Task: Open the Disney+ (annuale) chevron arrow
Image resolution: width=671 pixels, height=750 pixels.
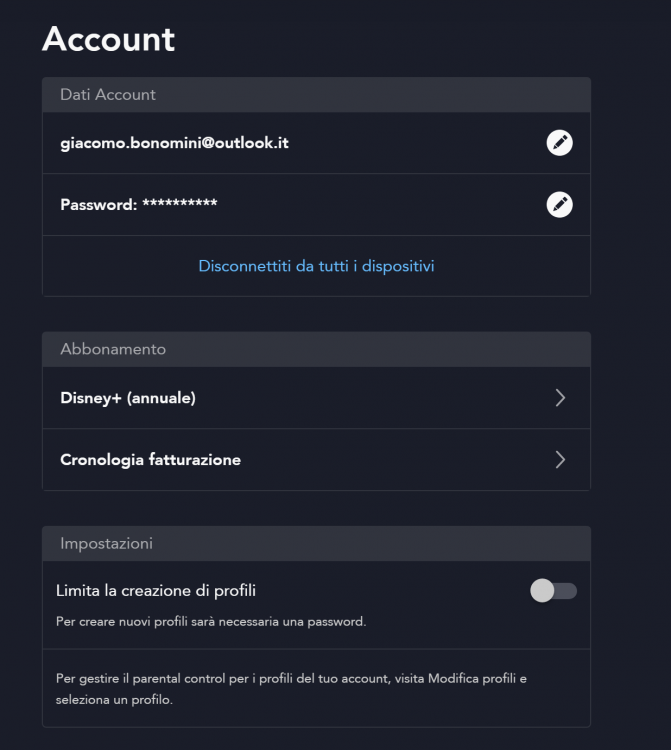Action: (x=560, y=398)
